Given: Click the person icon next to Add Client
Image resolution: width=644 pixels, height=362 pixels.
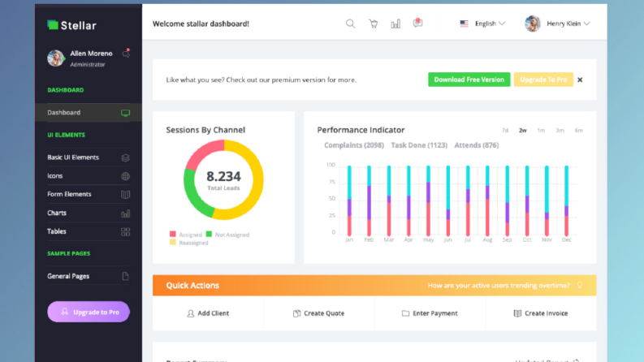Looking at the screenshot, I should 191,313.
